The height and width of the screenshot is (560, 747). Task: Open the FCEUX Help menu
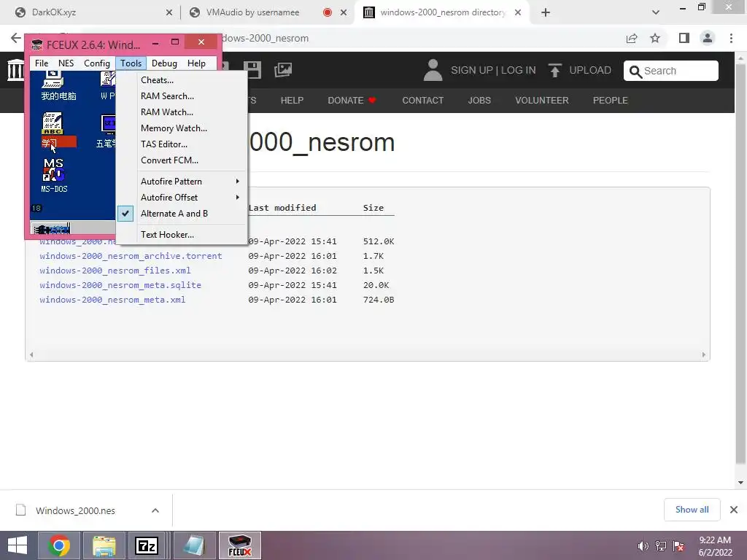(x=196, y=63)
